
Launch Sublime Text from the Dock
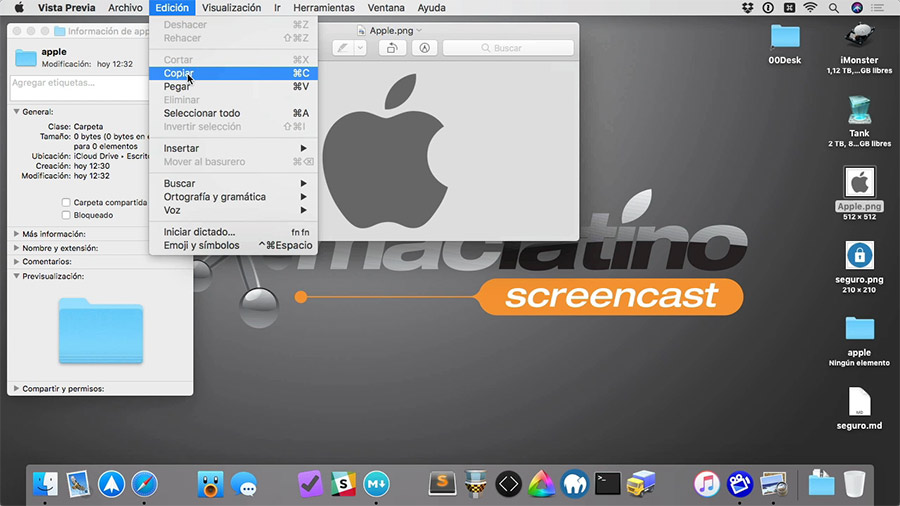pos(442,484)
